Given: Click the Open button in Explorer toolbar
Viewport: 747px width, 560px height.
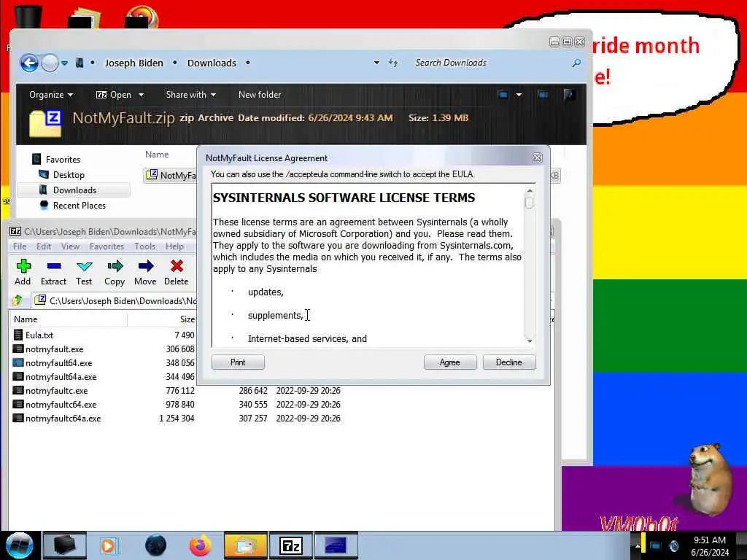Looking at the screenshot, I should [114, 95].
